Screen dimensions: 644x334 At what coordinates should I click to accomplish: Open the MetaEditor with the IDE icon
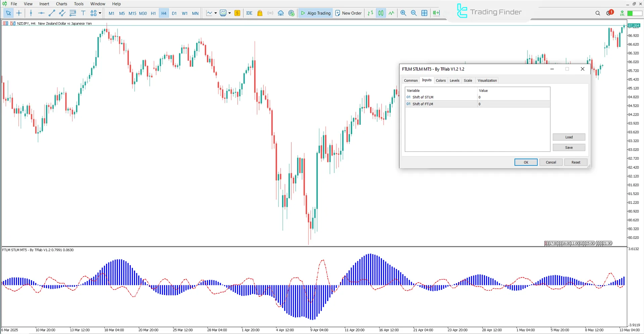(249, 13)
